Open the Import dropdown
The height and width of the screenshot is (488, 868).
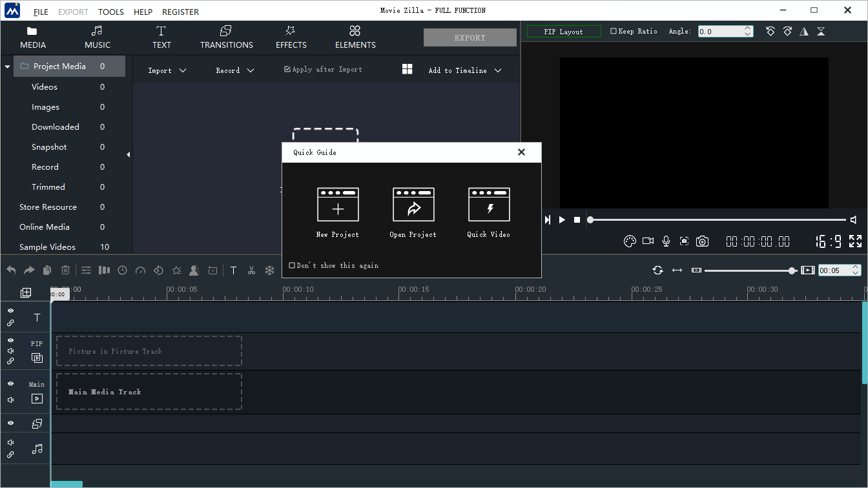[x=167, y=70]
